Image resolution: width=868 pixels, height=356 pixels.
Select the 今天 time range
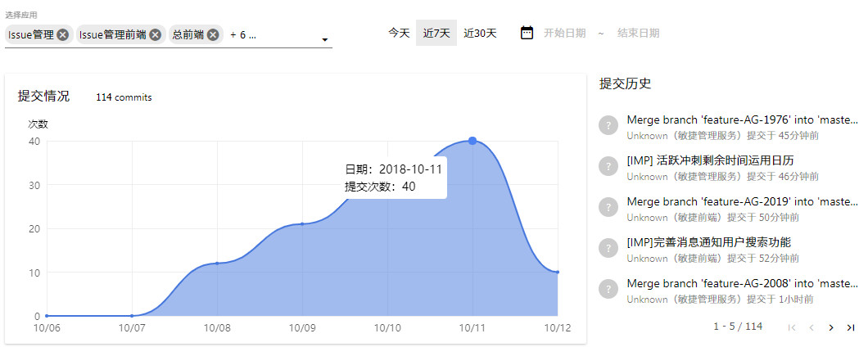click(x=399, y=33)
